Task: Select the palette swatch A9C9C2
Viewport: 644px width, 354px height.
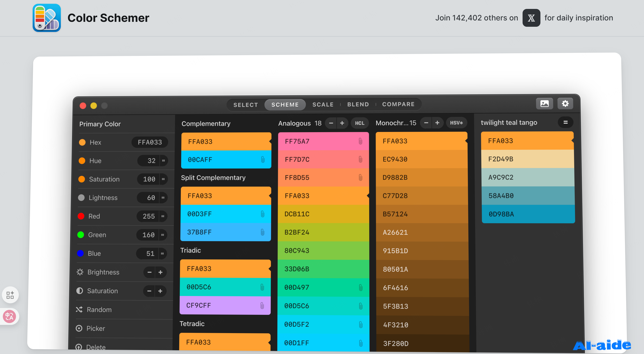Action: coord(528,177)
